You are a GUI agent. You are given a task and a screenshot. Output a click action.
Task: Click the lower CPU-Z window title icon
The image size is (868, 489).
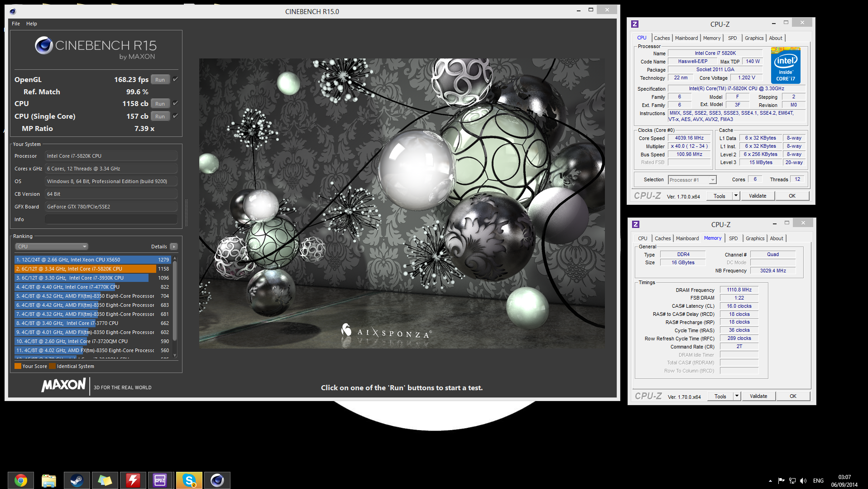(x=636, y=224)
